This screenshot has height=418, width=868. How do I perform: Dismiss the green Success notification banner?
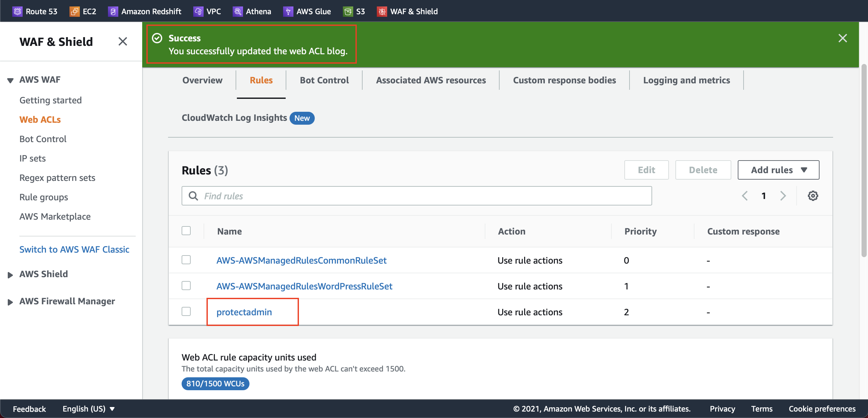pyautogui.click(x=842, y=38)
